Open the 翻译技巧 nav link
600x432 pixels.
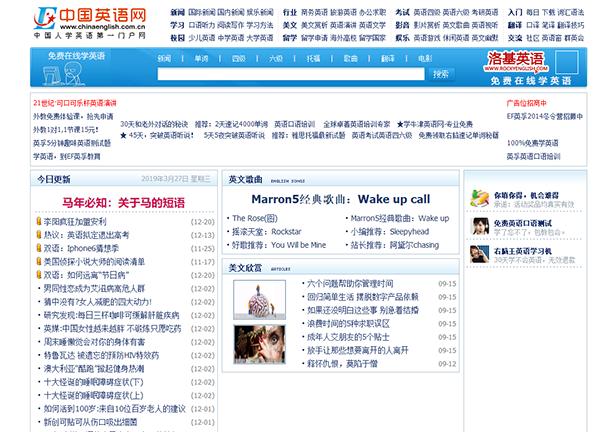(x=571, y=25)
